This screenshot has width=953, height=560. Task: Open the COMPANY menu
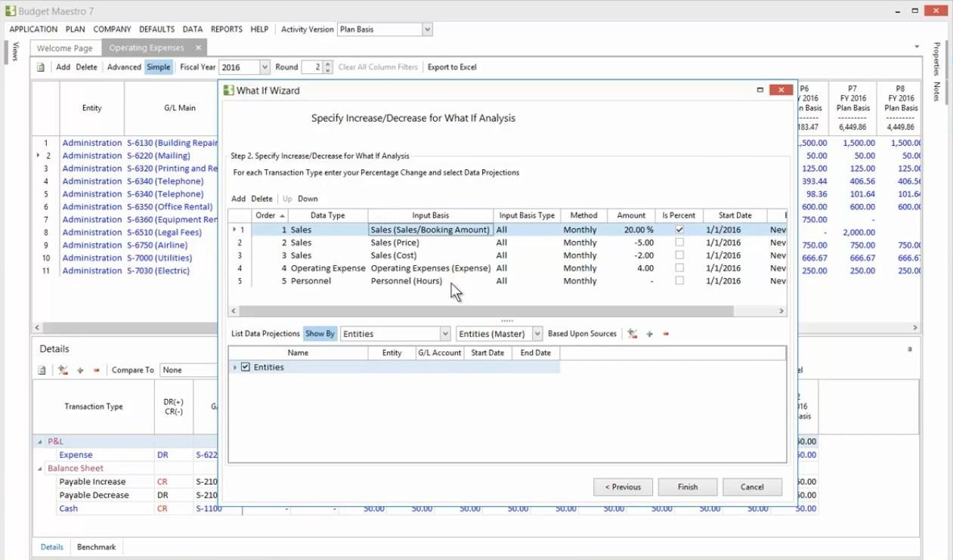[112, 29]
